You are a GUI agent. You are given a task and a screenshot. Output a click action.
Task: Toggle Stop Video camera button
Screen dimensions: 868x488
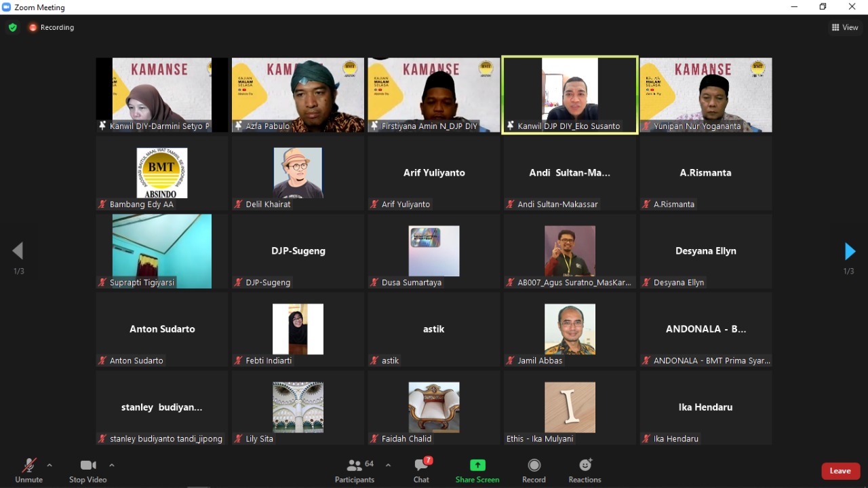[88, 470]
